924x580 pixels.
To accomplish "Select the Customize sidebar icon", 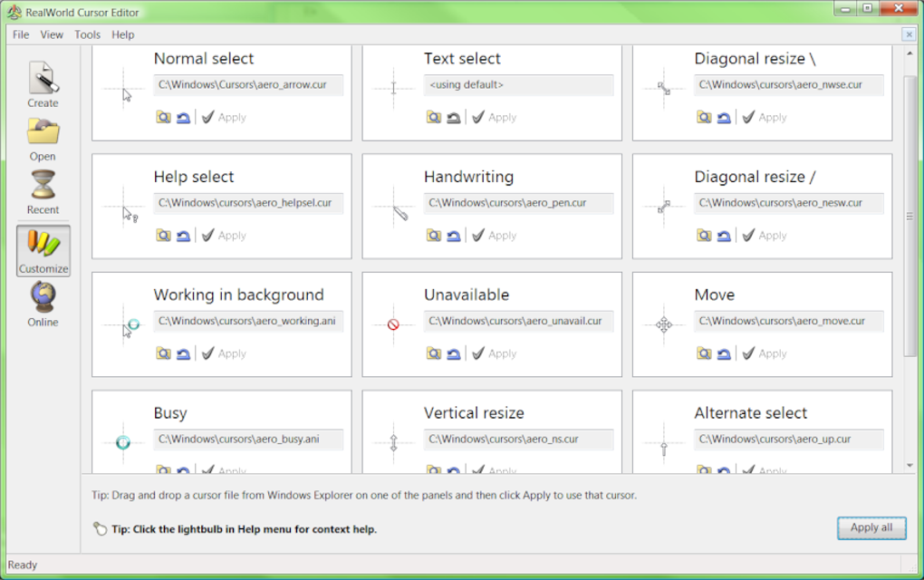I will coord(43,250).
